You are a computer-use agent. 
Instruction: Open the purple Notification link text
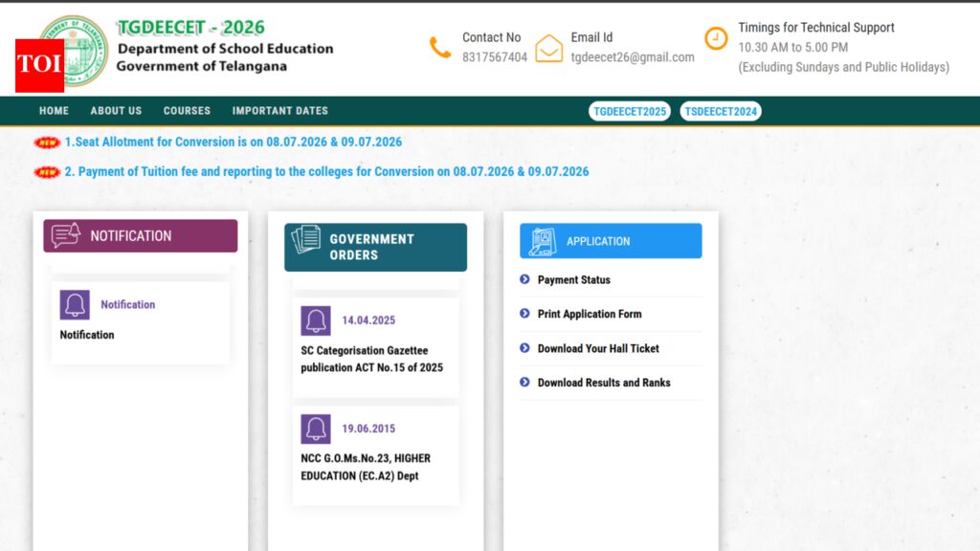127,305
